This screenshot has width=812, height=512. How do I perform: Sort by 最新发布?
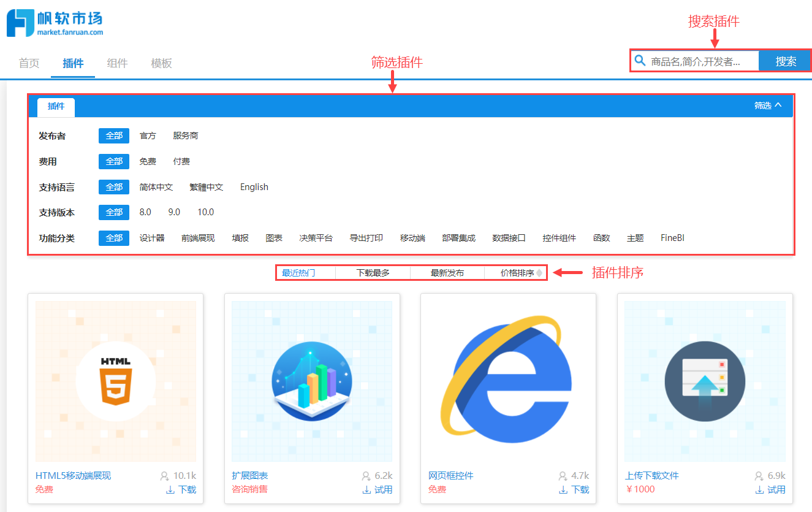(447, 273)
